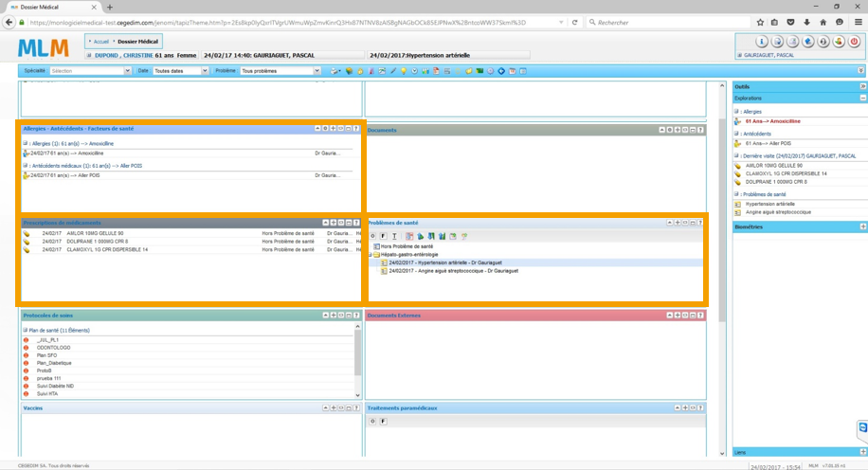Screen dimensions: 868x470
Task: Select Hypertension artérielle problem entry
Action: point(444,263)
